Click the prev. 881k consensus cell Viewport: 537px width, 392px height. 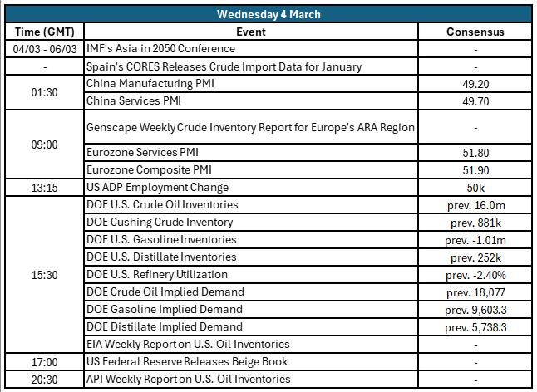point(475,223)
